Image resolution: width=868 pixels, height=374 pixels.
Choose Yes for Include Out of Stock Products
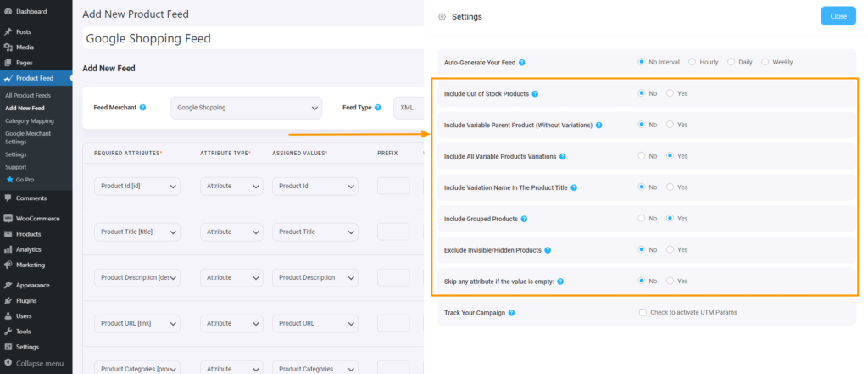click(670, 93)
